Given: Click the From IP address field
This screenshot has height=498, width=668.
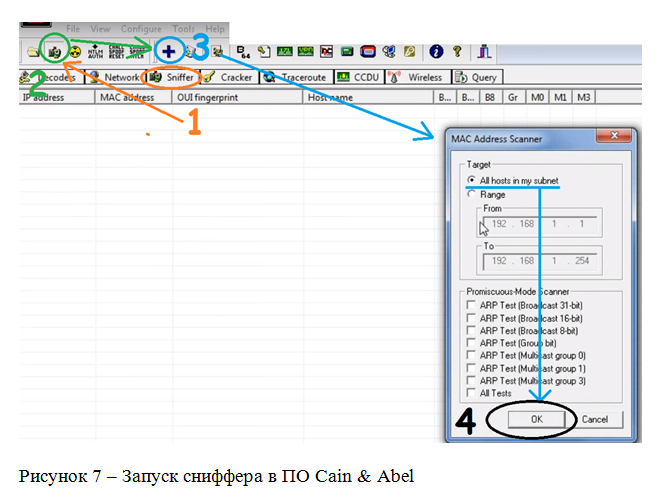Looking at the screenshot, I should [x=539, y=224].
